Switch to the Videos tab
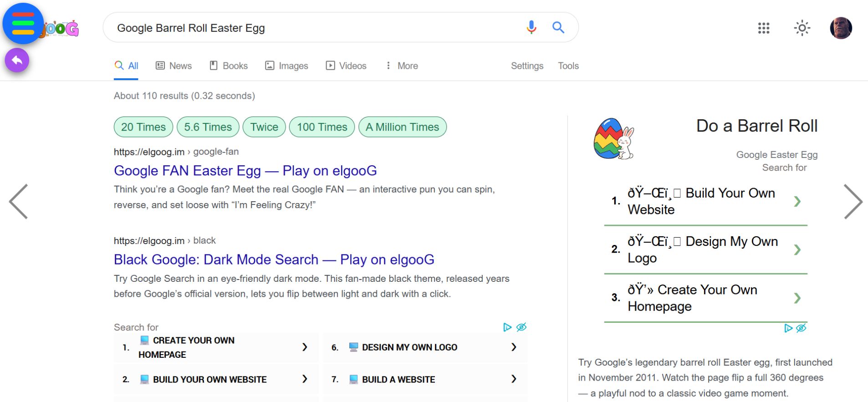 [346, 66]
